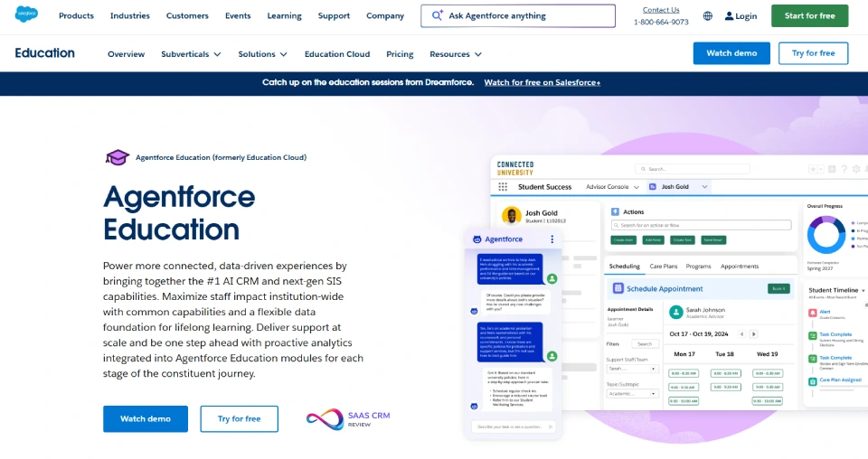Screen dimensions: 868x459
Task: Click the green Start for free button
Action: [x=809, y=16]
